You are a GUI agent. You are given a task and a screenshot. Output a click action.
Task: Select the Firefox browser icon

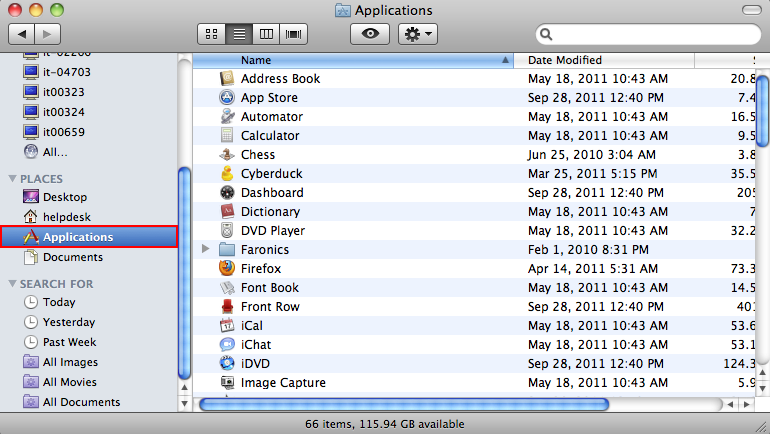pos(227,269)
